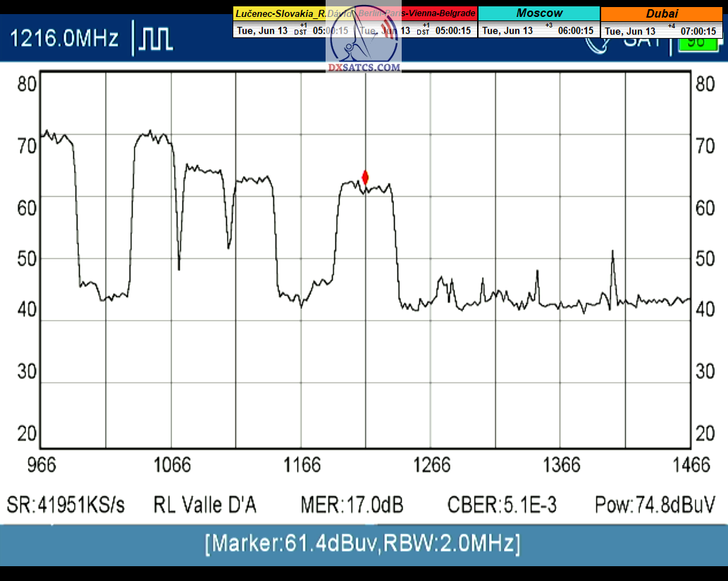Click the square wave signal icon

(155, 38)
